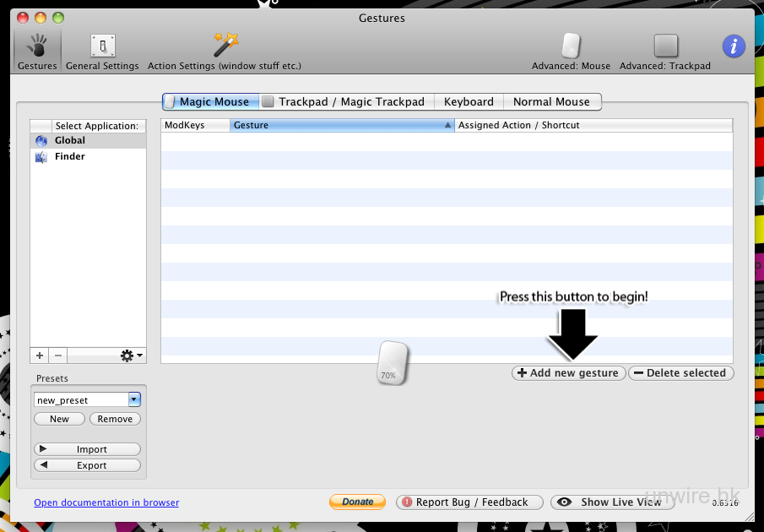Click the floating 70% Magic Mouse icon
Viewport: 764px width, 532px height.
click(x=393, y=364)
